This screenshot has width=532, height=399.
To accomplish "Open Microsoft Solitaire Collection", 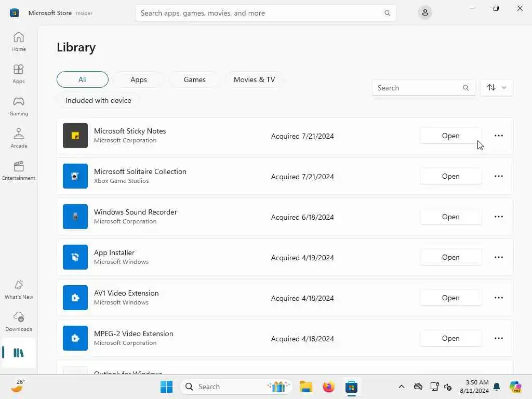I will click(x=450, y=176).
